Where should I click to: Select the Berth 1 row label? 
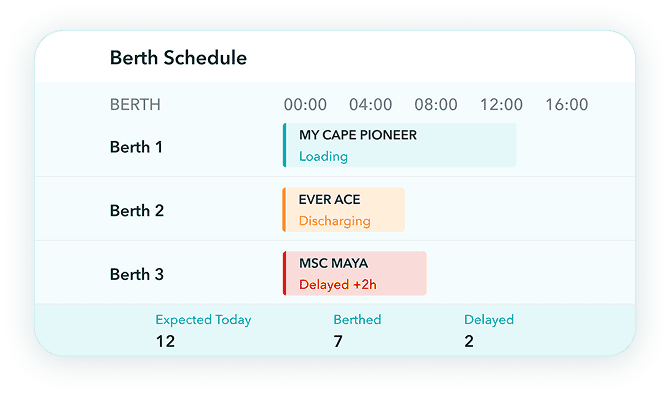136,147
